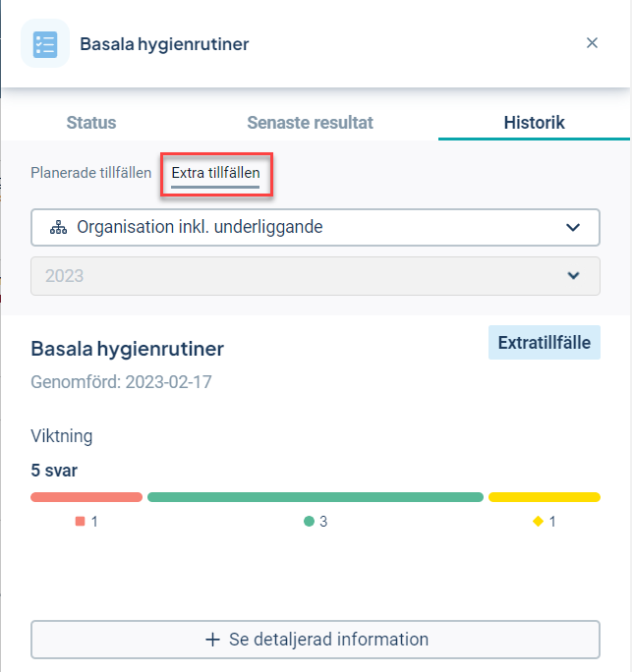Switch to the Senaste resultat tab

tap(310, 123)
